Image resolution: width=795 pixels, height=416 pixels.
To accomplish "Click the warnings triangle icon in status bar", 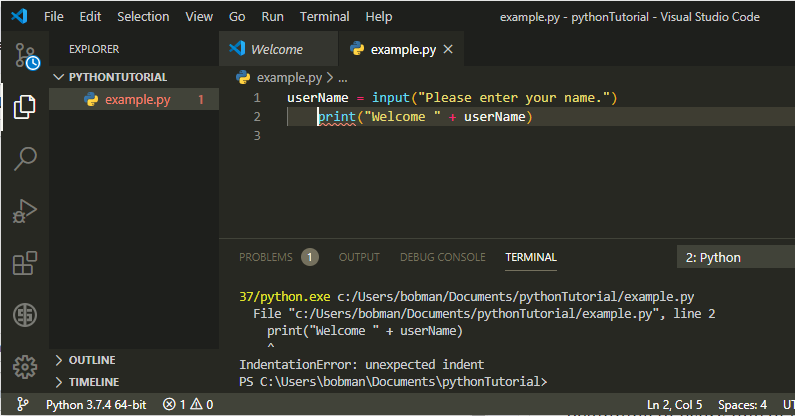I will tap(196, 404).
